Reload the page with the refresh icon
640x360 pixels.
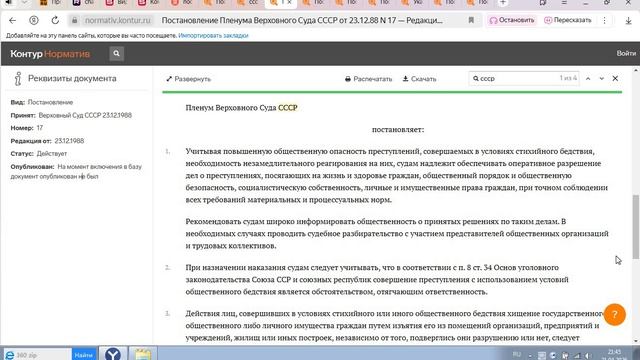(x=55, y=20)
